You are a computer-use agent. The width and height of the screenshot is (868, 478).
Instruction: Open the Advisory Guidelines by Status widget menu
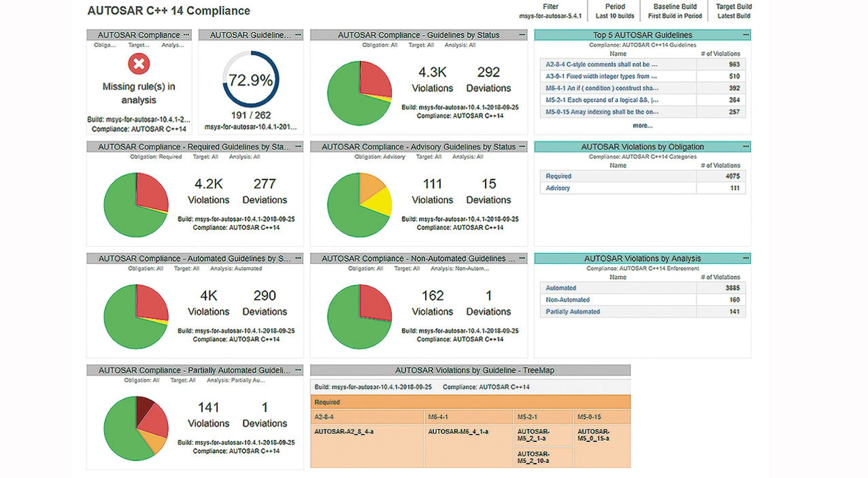click(x=521, y=146)
